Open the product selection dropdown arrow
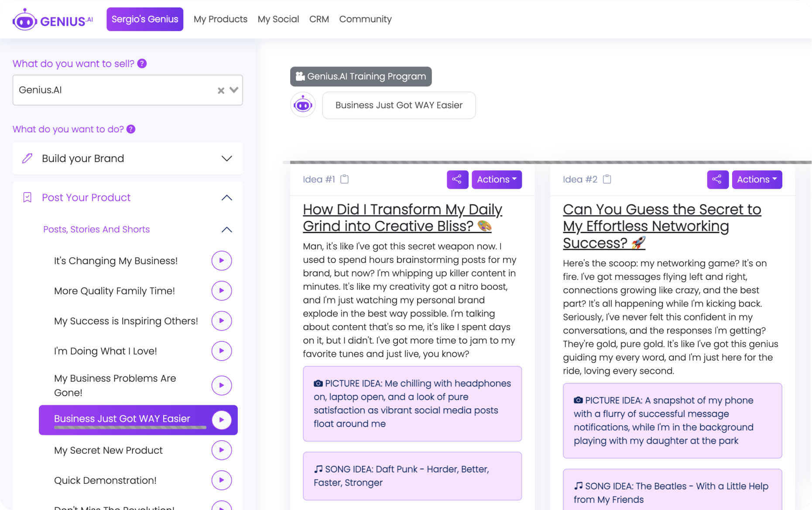 234,90
